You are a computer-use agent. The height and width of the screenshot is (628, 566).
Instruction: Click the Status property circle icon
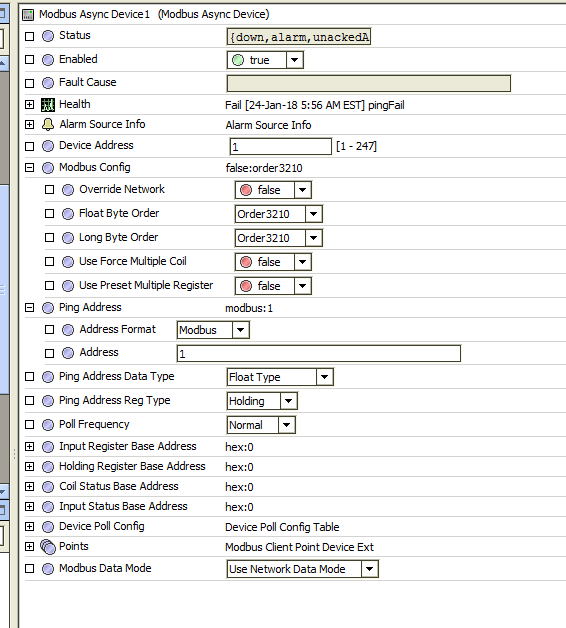tap(48, 36)
